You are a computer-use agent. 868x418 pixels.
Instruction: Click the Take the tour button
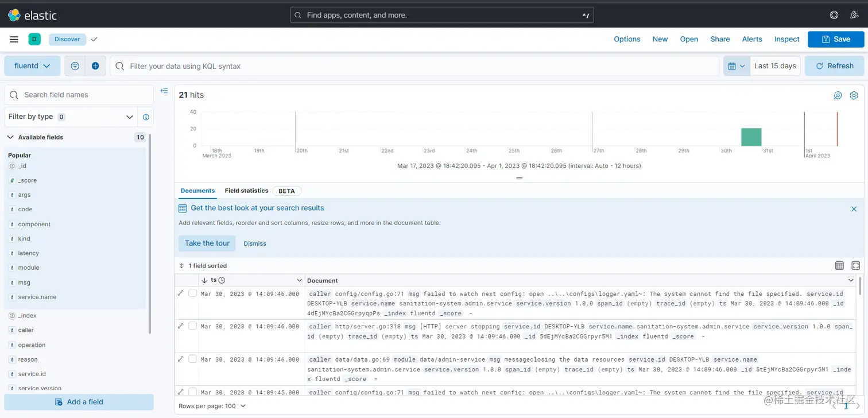207,243
